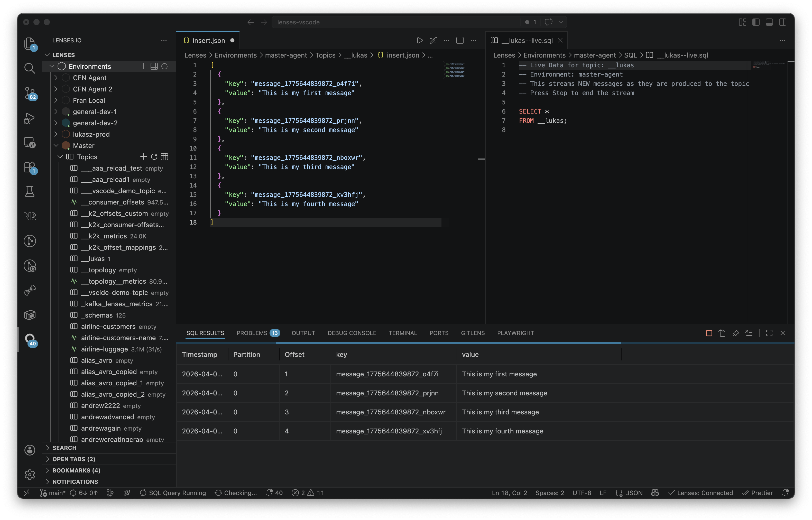Change JSON language mode in status bar

coord(634,493)
